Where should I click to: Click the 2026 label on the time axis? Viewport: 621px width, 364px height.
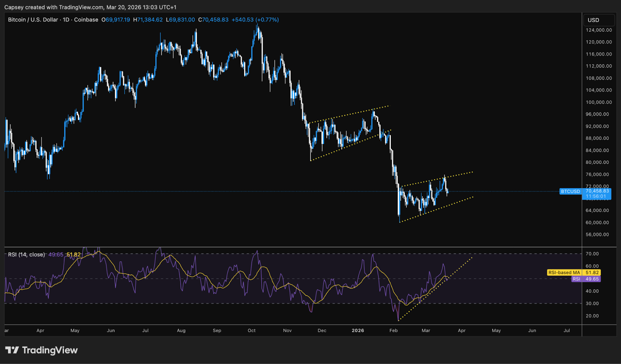358,331
